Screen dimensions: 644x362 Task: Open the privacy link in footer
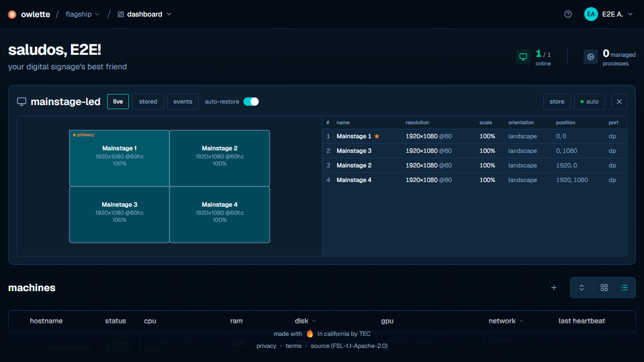tap(266, 346)
